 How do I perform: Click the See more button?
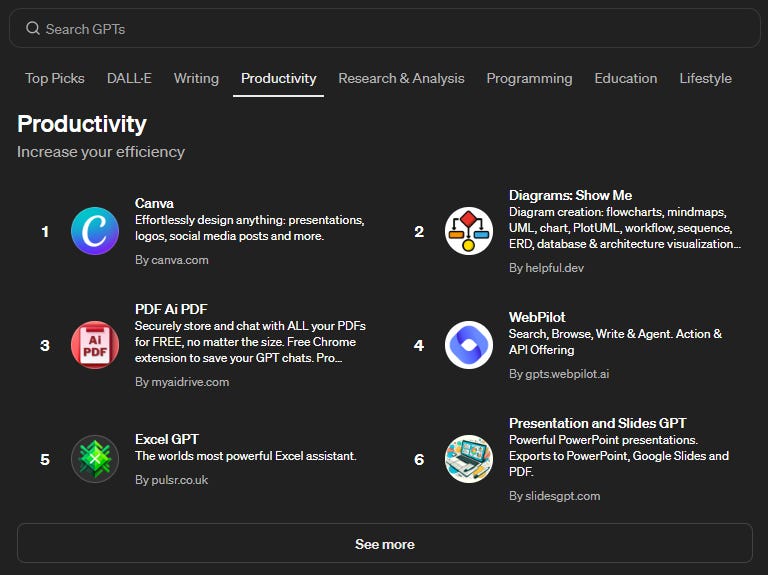[x=384, y=544]
